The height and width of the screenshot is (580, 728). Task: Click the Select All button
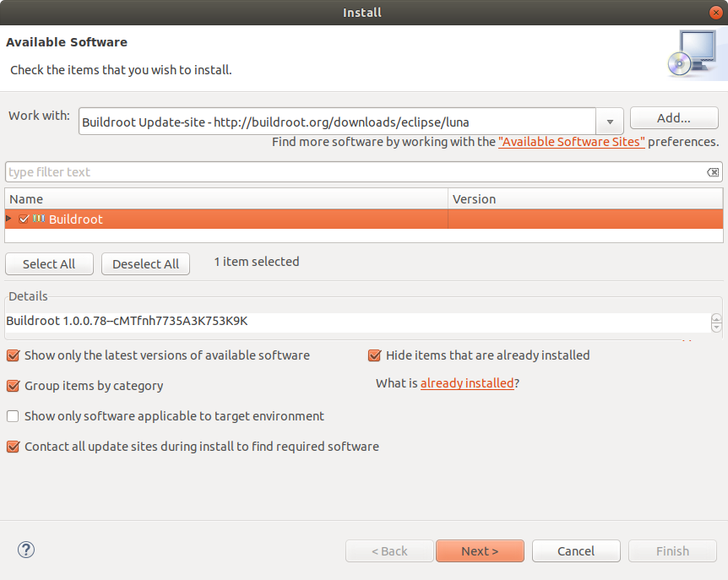49,264
